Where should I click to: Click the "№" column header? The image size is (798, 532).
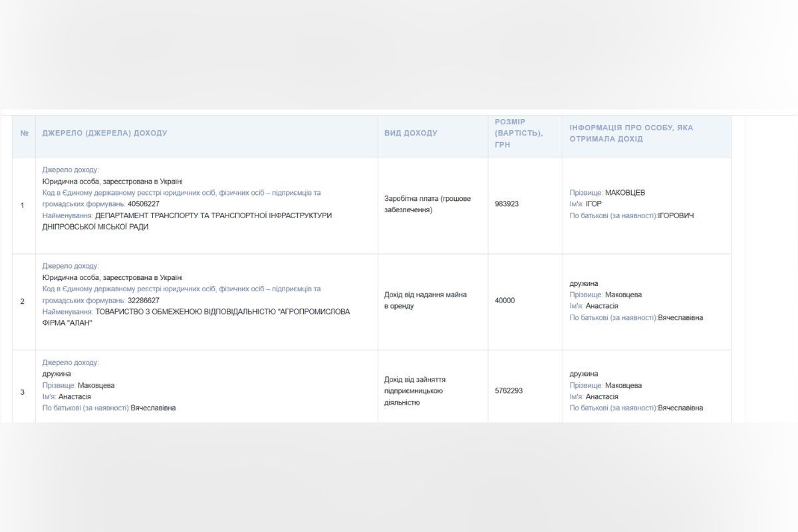(x=24, y=133)
